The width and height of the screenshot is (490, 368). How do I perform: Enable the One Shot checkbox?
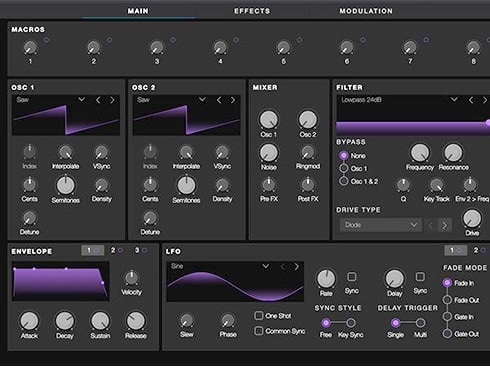[259, 315]
